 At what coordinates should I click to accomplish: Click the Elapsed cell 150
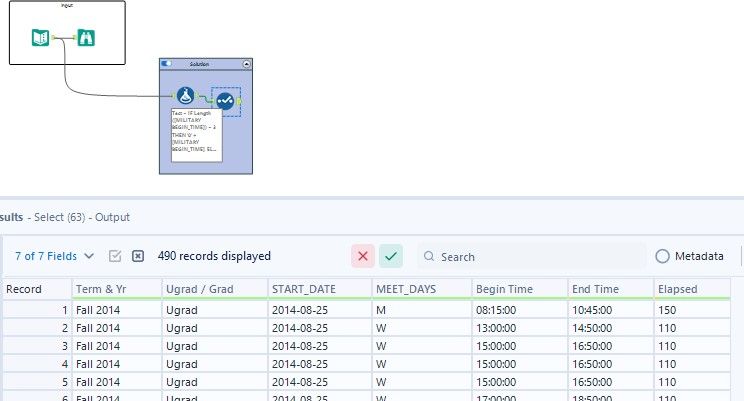[x=692, y=310]
